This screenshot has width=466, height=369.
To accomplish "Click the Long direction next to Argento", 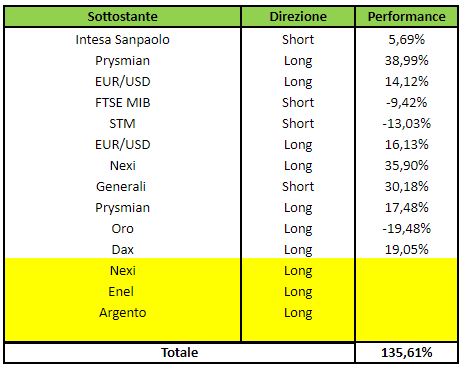I will point(298,313).
